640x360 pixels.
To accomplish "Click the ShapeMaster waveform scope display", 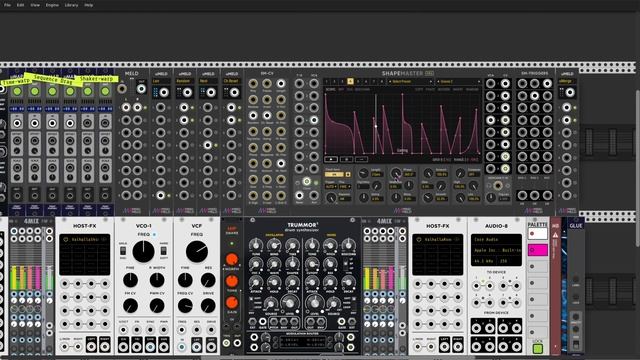I will click(402, 124).
